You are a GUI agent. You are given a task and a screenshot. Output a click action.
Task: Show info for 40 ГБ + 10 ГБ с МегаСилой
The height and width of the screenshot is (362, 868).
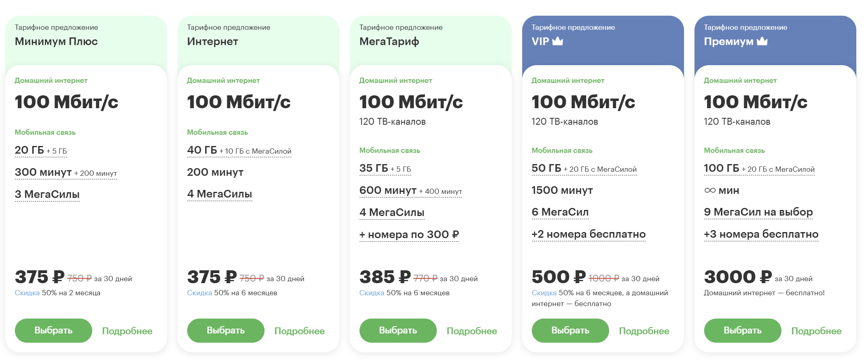pyautogui.click(x=239, y=150)
